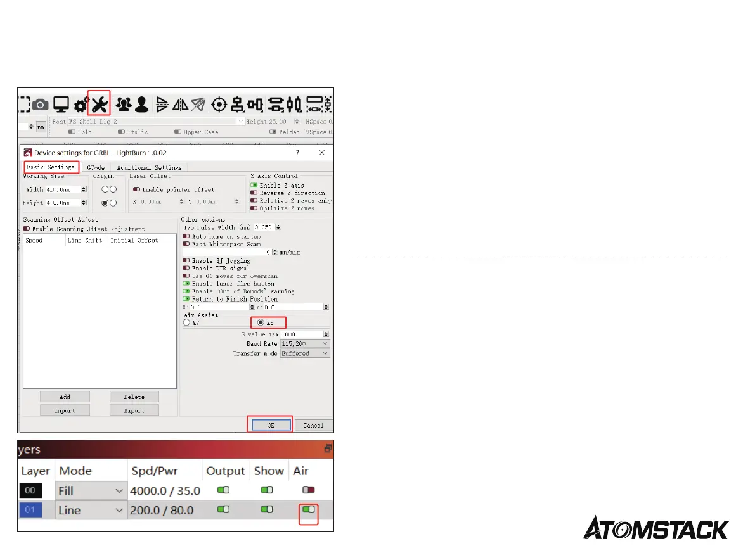Open Device Settings wrench and screwdriver icon
The image size is (755, 560).
click(x=100, y=103)
